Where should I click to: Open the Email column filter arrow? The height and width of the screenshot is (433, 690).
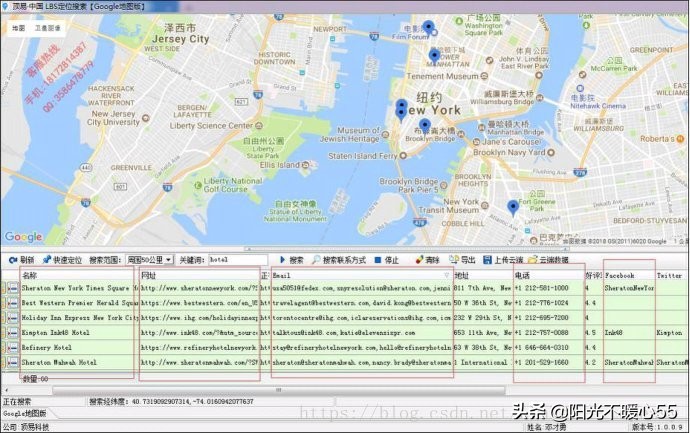447,275
